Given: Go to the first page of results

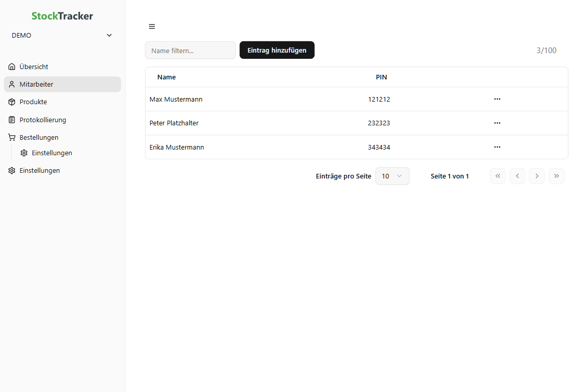Looking at the screenshot, I should click(x=498, y=176).
